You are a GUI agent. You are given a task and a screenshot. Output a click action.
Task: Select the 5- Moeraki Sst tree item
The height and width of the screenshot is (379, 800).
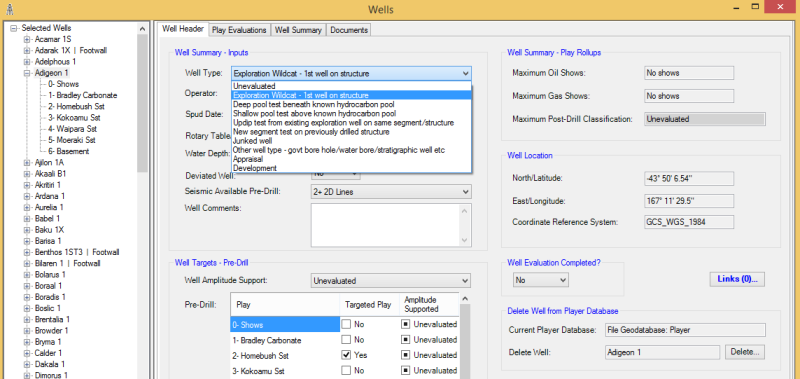[72, 140]
